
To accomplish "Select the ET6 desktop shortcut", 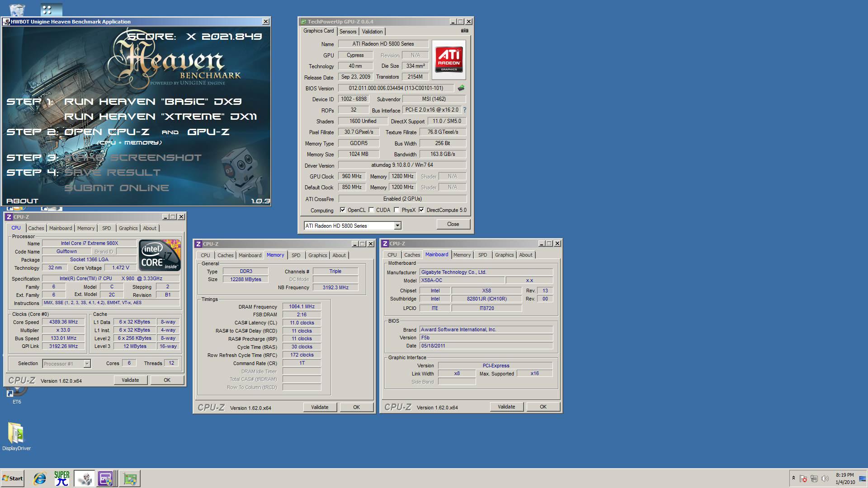I will pyautogui.click(x=17, y=395).
